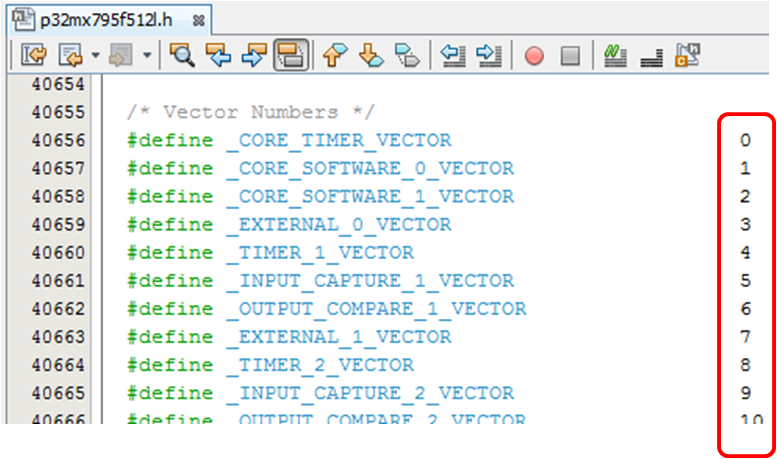777x459 pixels.
Task: Select the p32mx795f512l.h editor tab
Action: pyautogui.click(x=109, y=20)
